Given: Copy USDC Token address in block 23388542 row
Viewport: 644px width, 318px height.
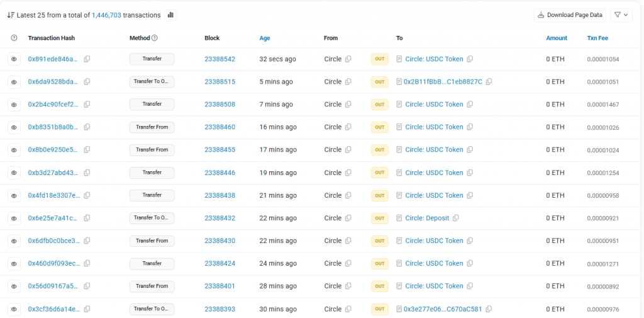Looking at the screenshot, I should click(x=470, y=59).
